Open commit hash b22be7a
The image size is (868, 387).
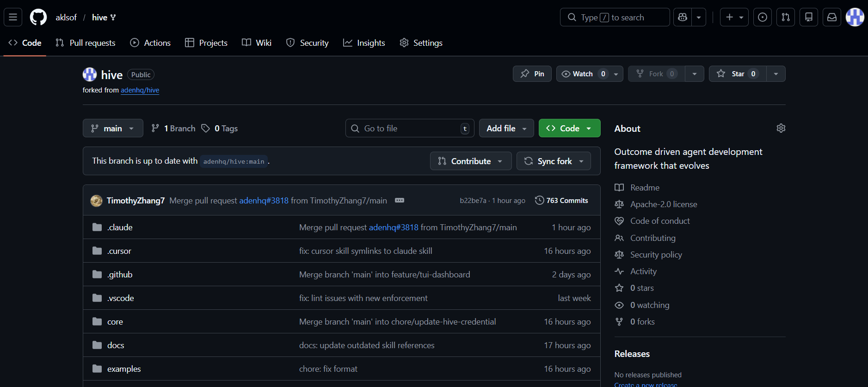tap(473, 200)
